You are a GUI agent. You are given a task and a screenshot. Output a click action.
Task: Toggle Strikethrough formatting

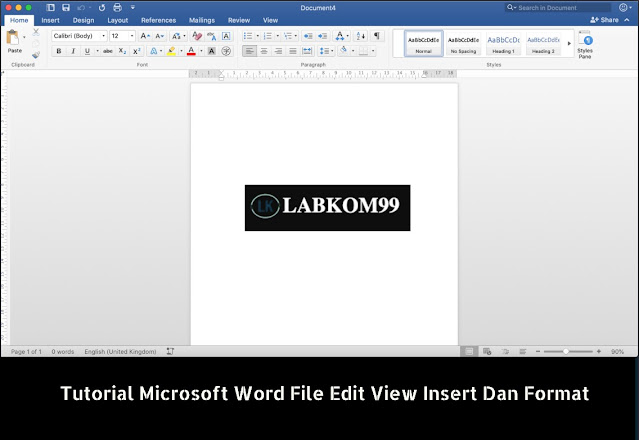click(108, 51)
